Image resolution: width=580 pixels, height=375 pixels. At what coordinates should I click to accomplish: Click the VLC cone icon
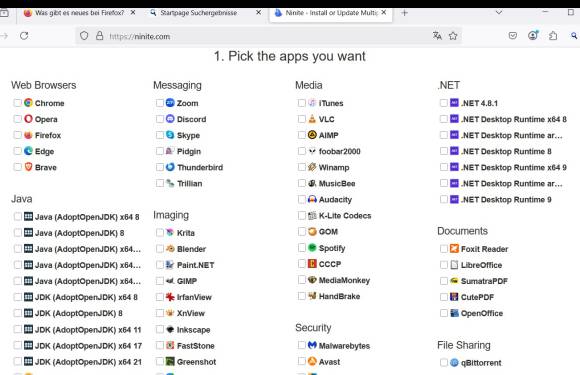pyautogui.click(x=312, y=119)
